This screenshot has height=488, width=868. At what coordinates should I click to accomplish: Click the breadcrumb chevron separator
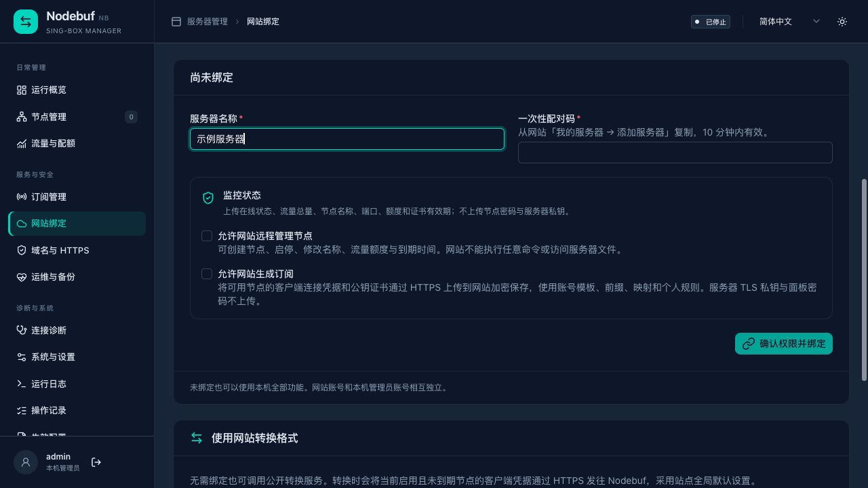[237, 22]
